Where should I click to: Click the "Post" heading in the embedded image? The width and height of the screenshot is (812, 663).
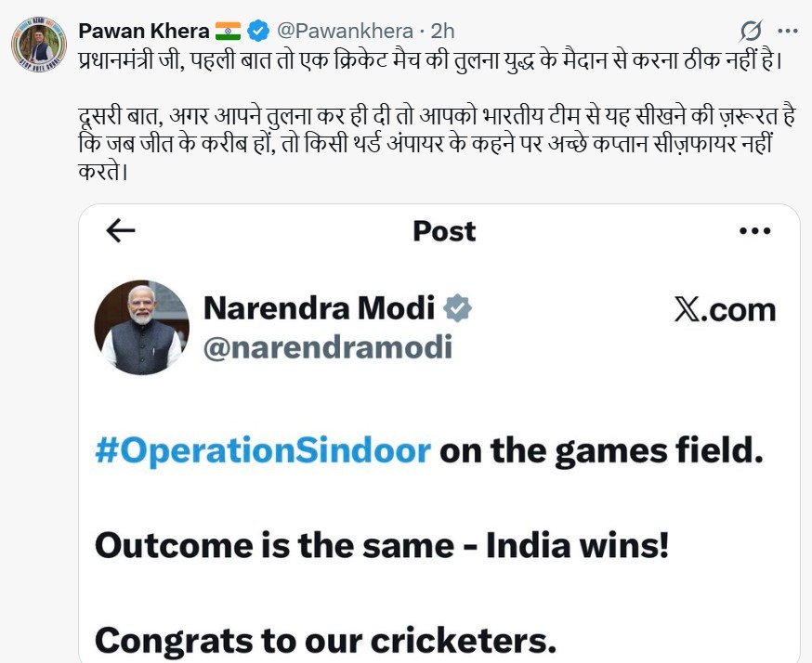point(444,231)
